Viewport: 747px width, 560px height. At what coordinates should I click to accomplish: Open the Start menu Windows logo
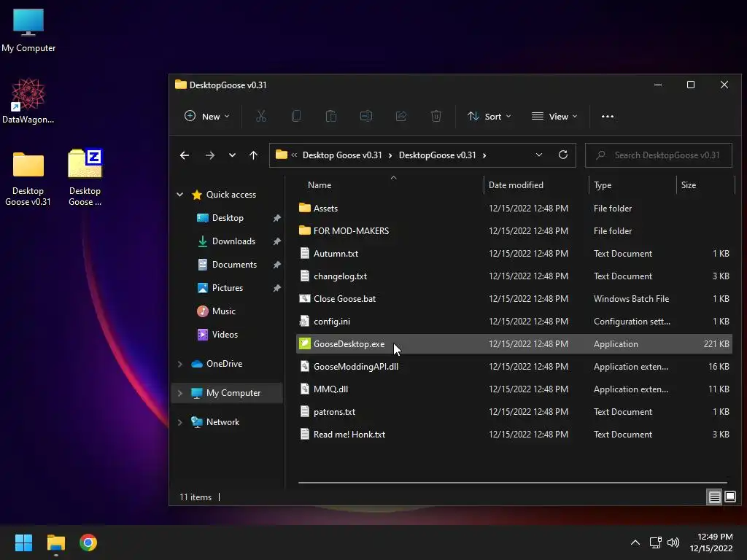tap(23, 542)
